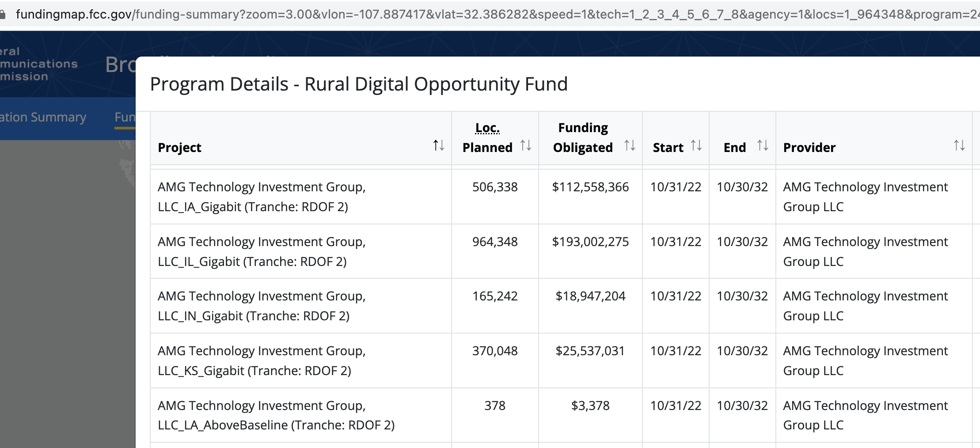This screenshot has width=980, height=448.
Task: Click funding amount $25,537,031
Action: pyautogui.click(x=590, y=351)
